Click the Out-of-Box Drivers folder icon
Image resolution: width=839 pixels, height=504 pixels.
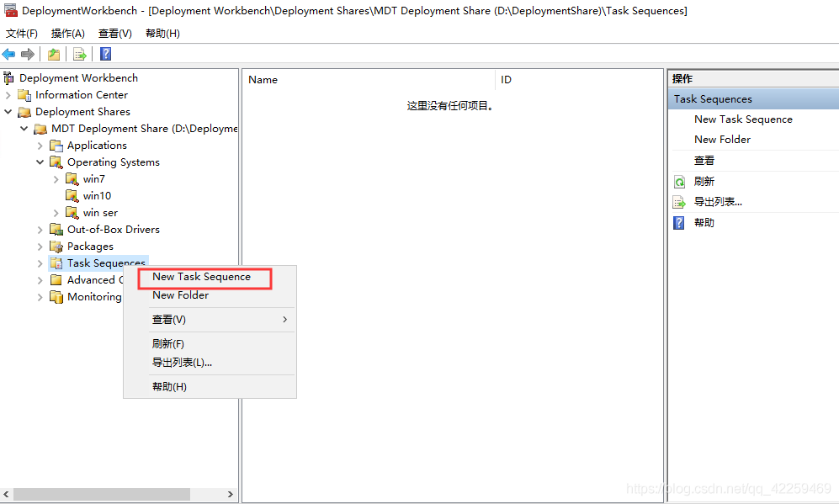[x=56, y=230]
